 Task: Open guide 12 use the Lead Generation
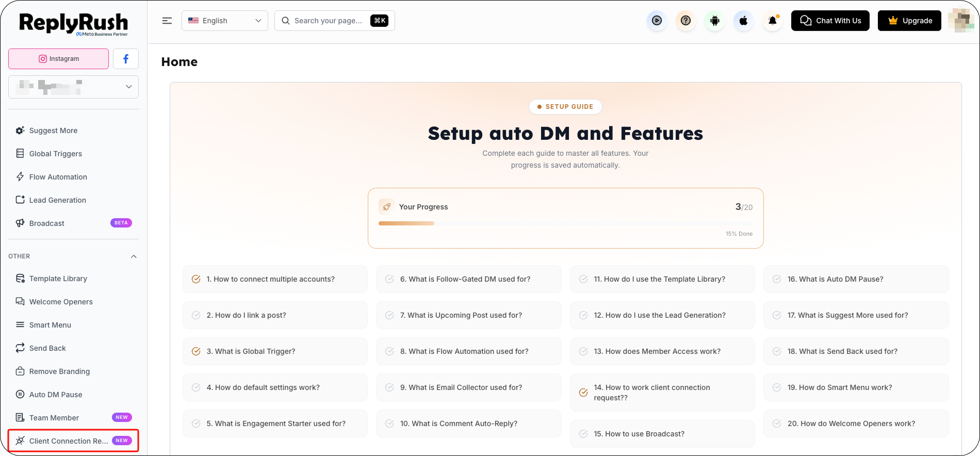click(662, 315)
